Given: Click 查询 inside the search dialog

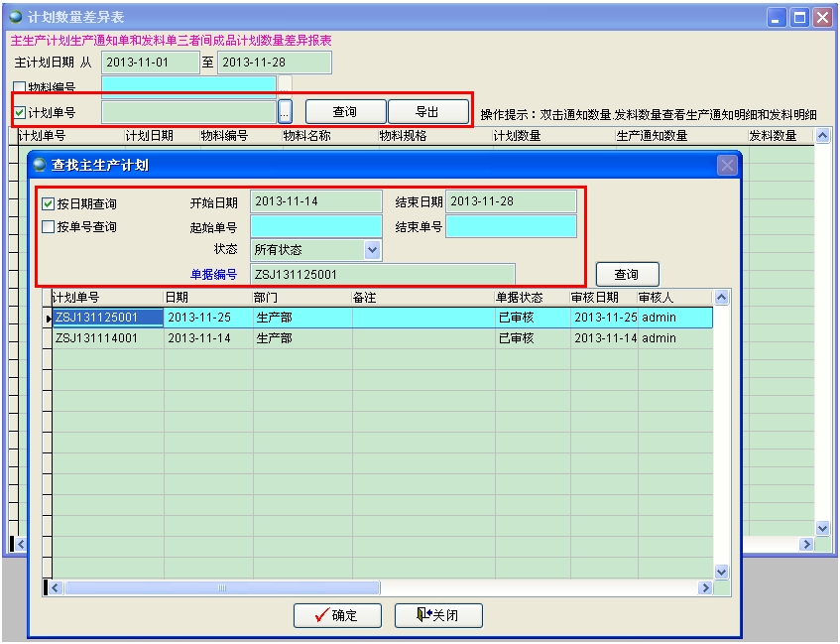Looking at the screenshot, I should pyautogui.click(x=626, y=274).
